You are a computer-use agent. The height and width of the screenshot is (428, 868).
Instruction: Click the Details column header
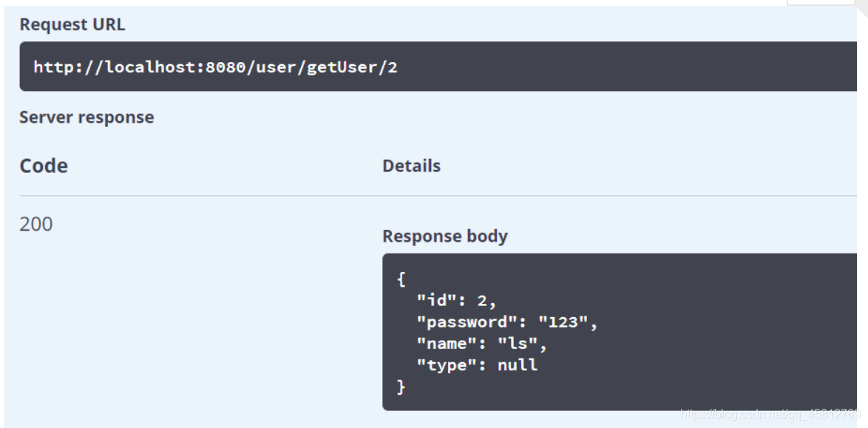[x=411, y=166]
